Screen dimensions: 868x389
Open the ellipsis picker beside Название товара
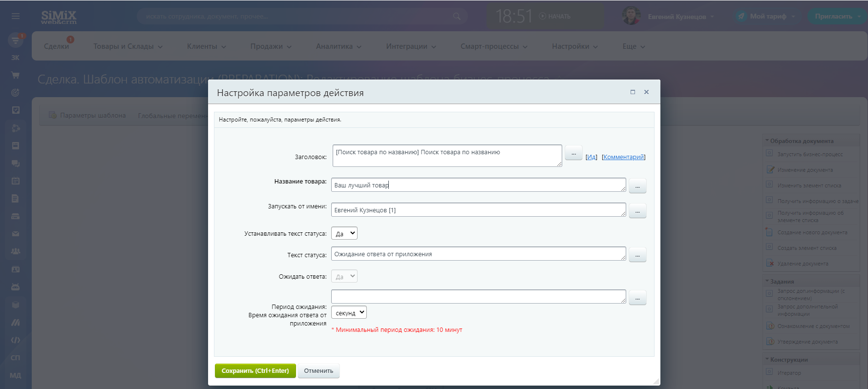(637, 186)
